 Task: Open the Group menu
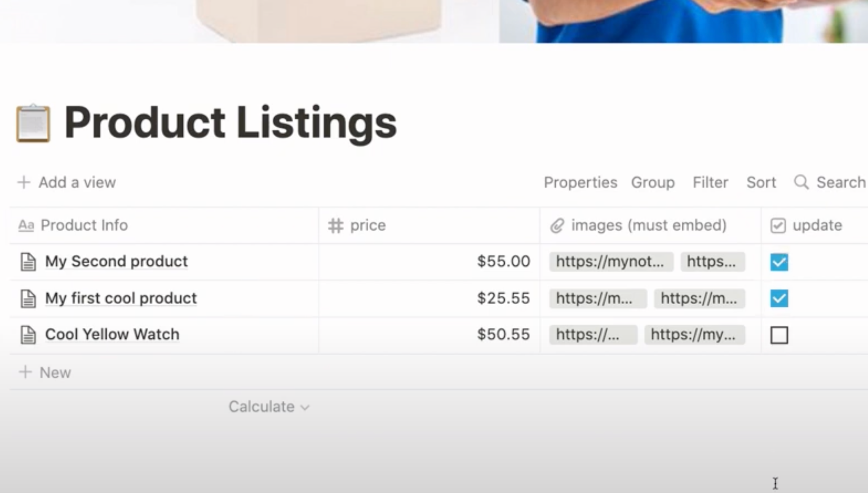click(653, 182)
